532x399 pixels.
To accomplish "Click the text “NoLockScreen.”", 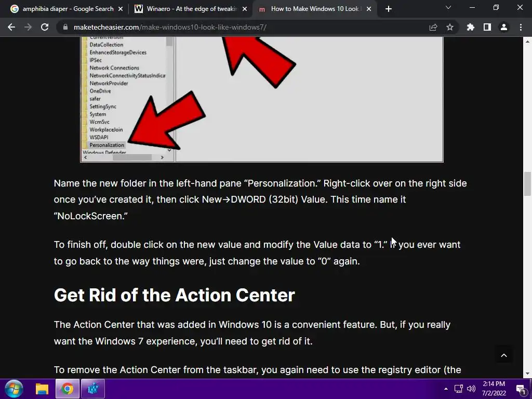I will pos(90,216).
